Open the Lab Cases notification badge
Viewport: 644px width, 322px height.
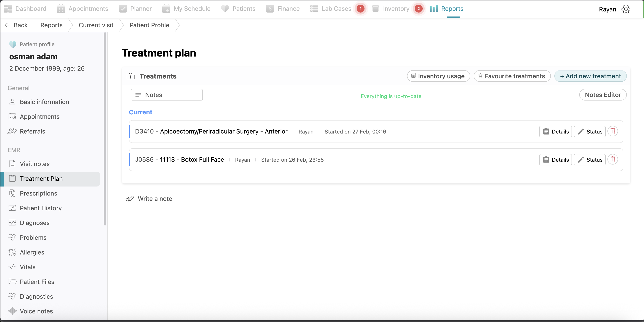360,9
